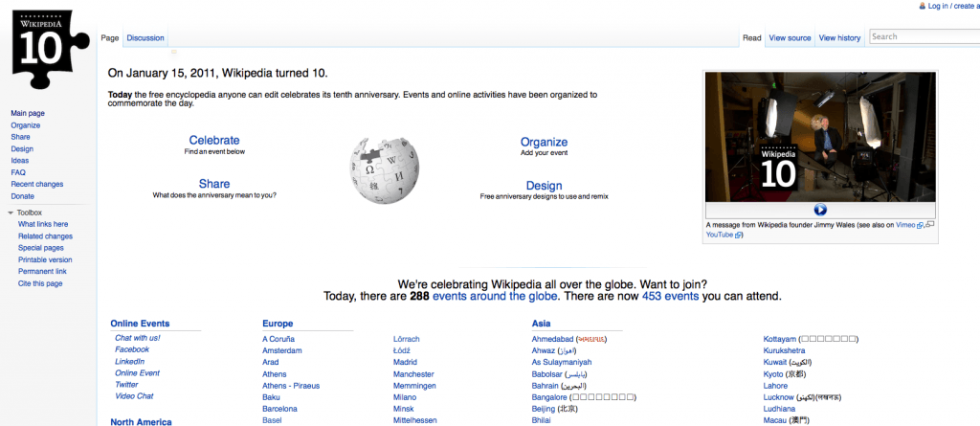980x426 pixels.
Task: Open the Barcelona event link
Action: point(279,409)
